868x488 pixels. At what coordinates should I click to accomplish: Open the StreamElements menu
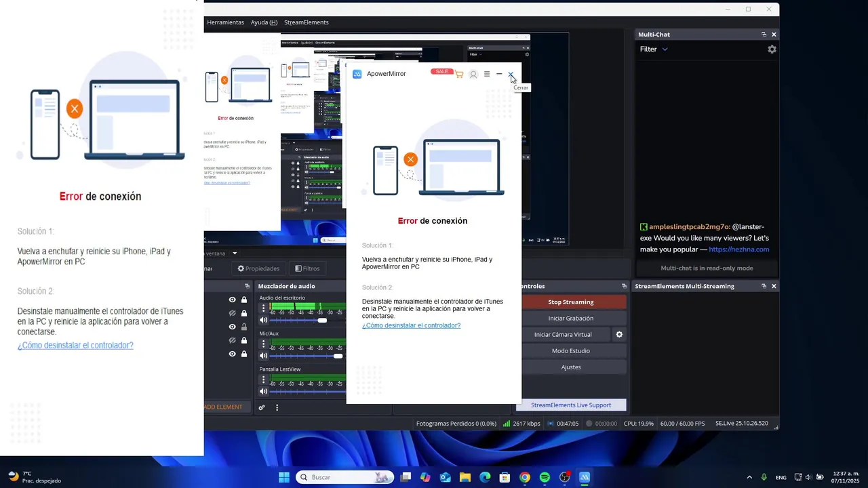(306, 22)
